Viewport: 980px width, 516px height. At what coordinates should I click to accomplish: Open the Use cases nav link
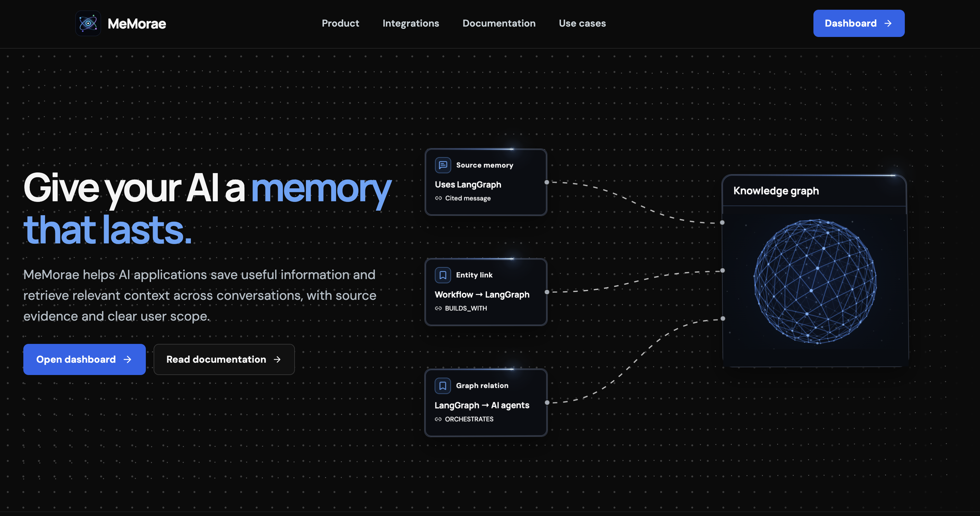pyautogui.click(x=582, y=23)
